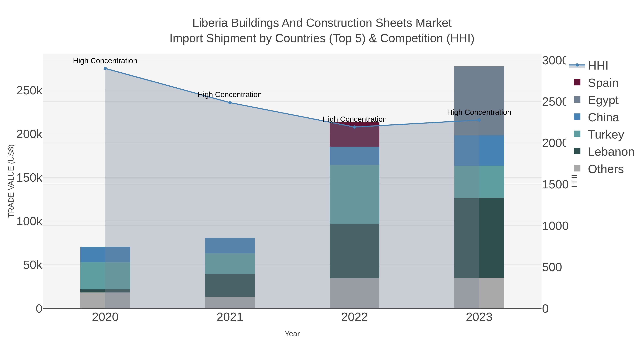
Task: Click High Concentration label above 2020
Action: (x=105, y=61)
